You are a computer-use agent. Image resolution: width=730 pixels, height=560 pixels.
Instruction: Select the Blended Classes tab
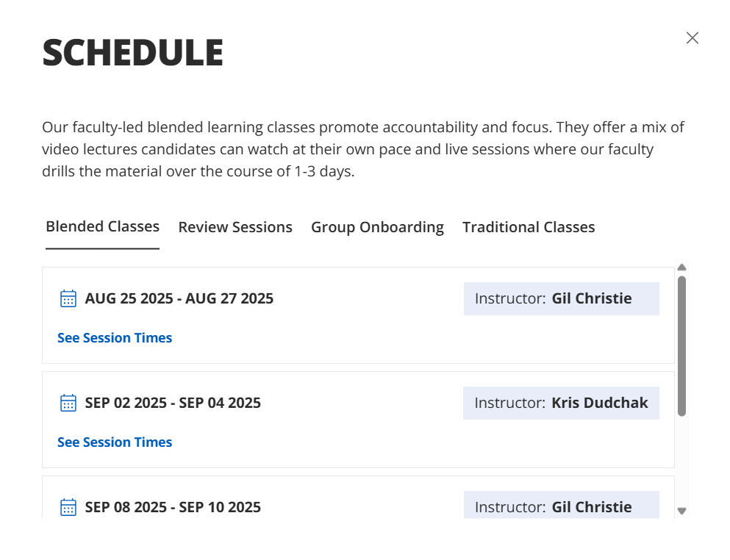click(x=102, y=226)
